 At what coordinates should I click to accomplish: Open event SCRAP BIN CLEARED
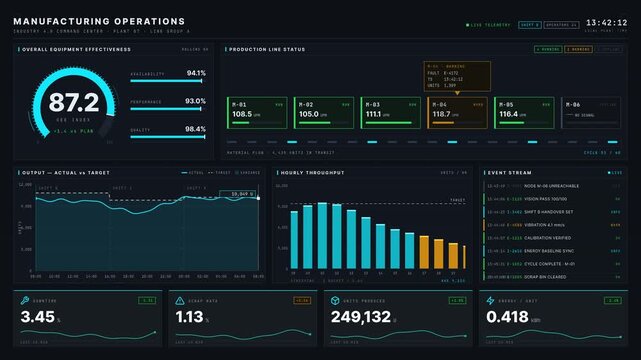[x=553, y=277]
